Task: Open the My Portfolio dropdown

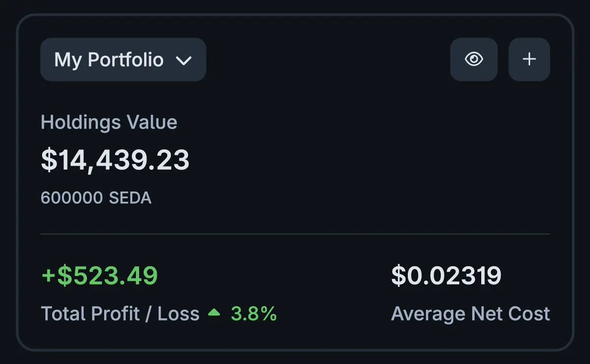Action: [x=123, y=59]
